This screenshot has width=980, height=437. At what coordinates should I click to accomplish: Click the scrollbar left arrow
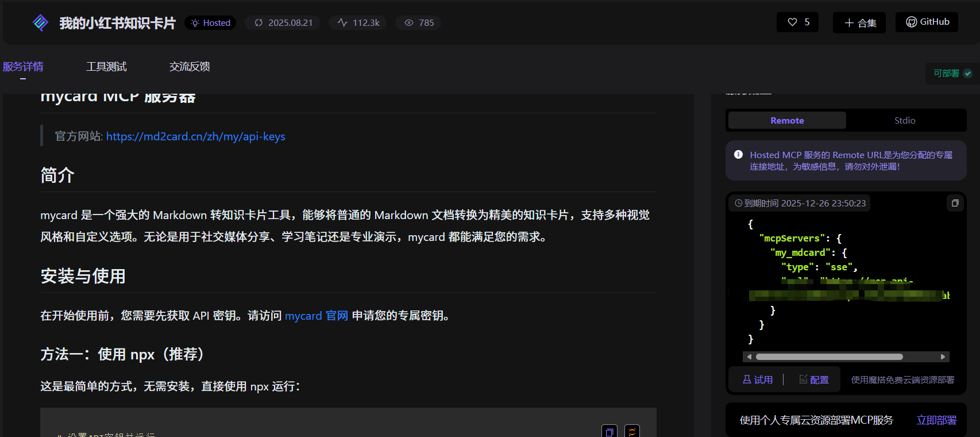(749, 357)
